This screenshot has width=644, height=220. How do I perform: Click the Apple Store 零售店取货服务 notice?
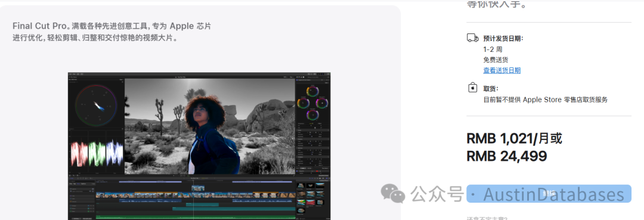pos(546,100)
